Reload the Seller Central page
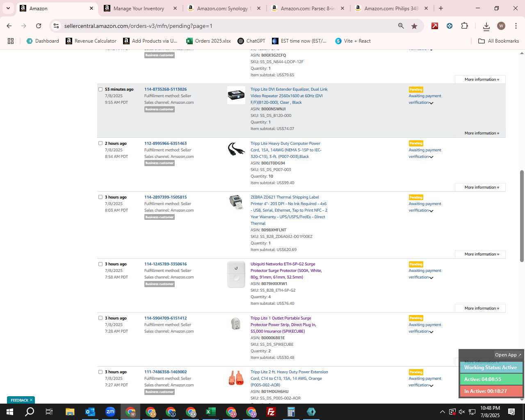Screen dimensions: 525x420 click(x=39, y=26)
